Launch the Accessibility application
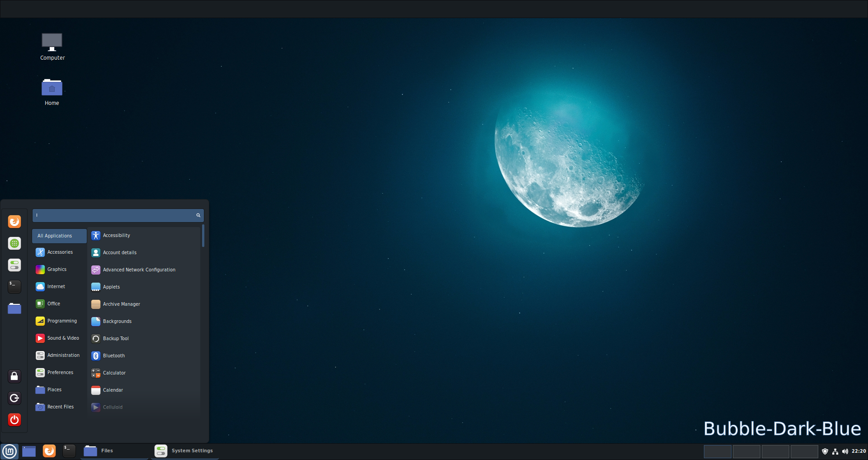 [x=145, y=236]
